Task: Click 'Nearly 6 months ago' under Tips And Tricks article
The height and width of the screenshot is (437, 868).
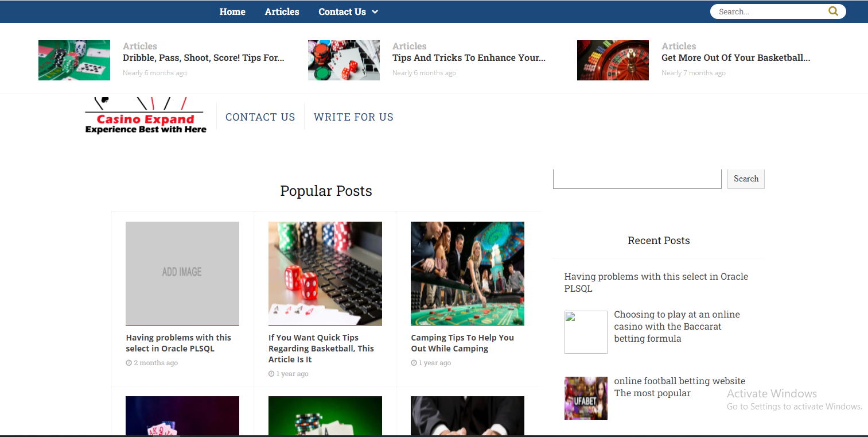Action: pos(425,73)
